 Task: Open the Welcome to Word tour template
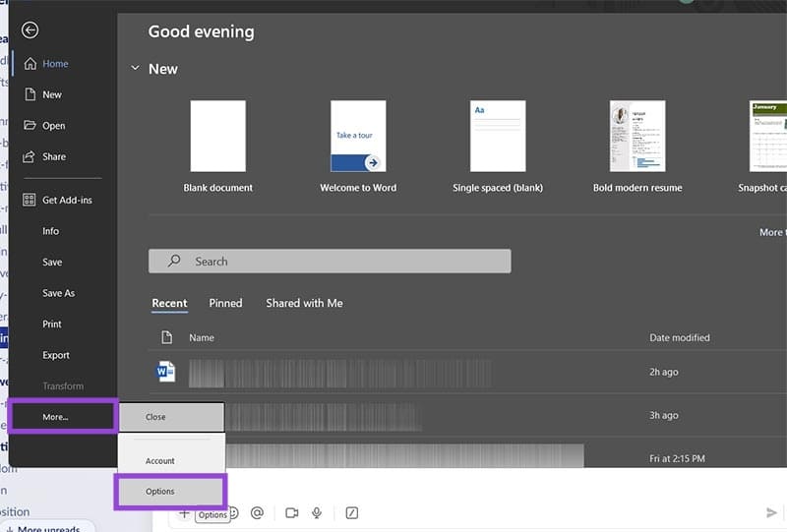click(358, 147)
